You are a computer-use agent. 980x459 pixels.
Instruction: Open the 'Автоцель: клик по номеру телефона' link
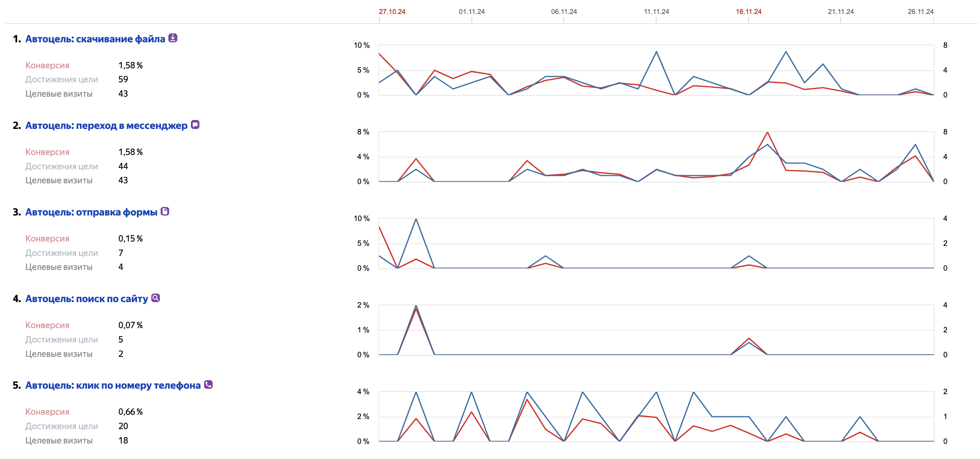[113, 385]
